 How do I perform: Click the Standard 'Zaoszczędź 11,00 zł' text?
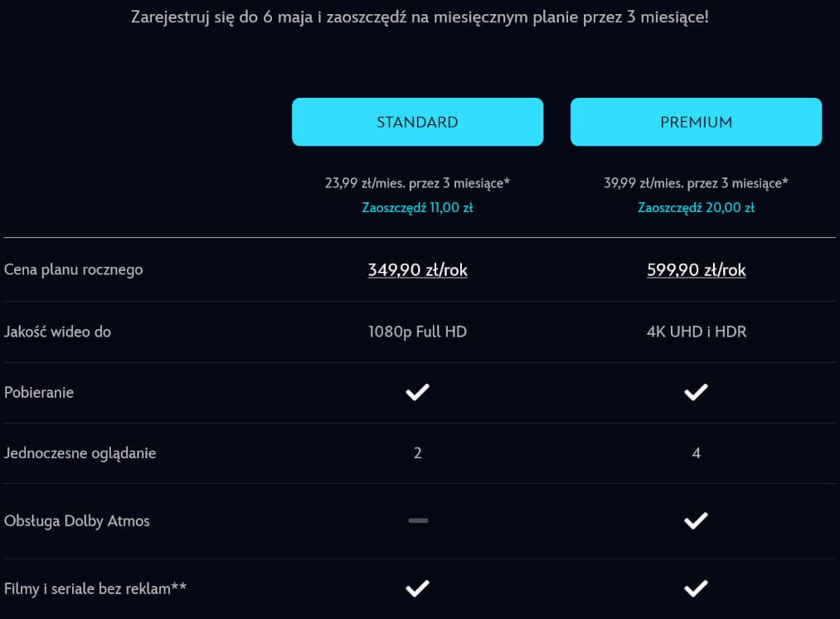tap(417, 208)
